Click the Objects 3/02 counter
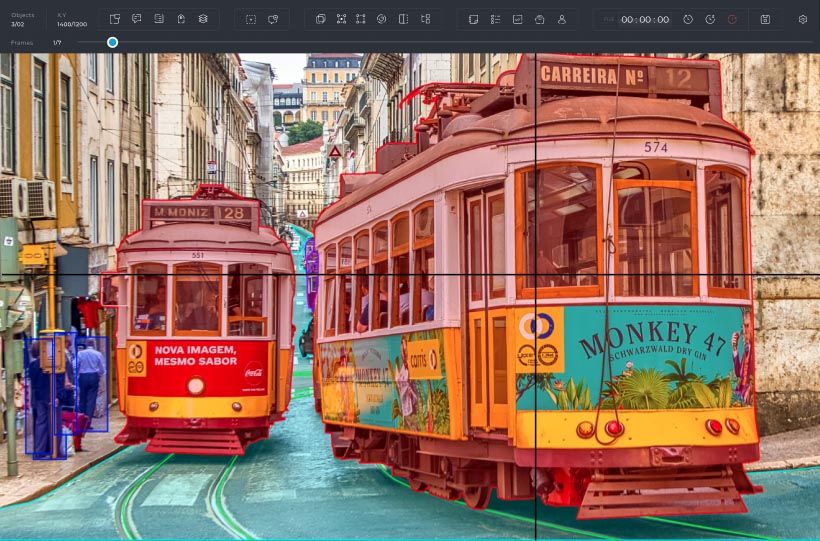The height and width of the screenshot is (541, 820). [x=22, y=19]
